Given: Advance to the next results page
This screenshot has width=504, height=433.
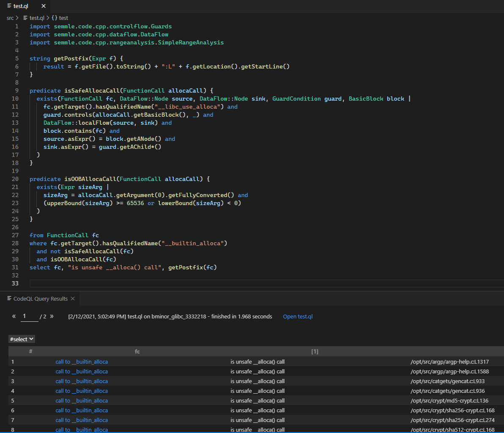Looking at the screenshot, I should [x=52, y=316].
